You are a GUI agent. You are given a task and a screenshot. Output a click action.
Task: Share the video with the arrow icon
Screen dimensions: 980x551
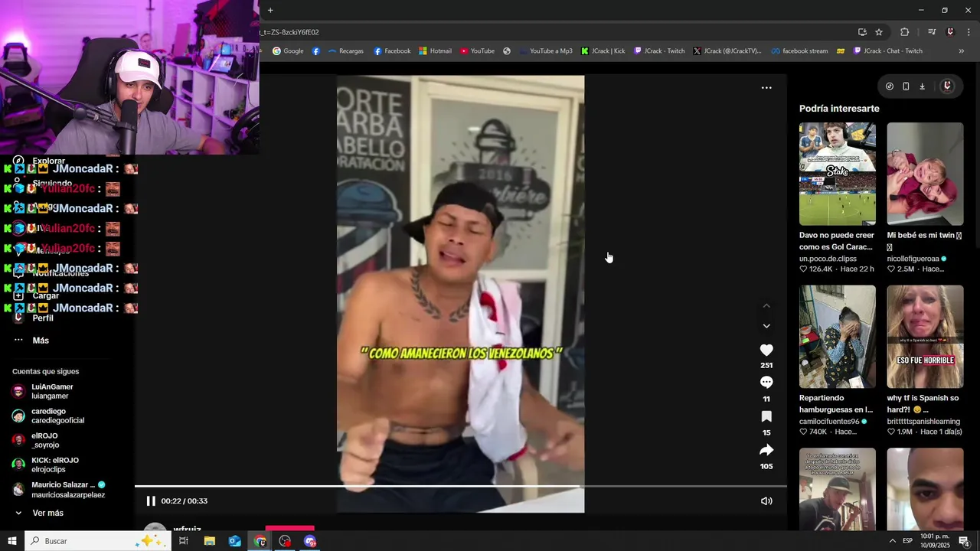(x=766, y=450)
